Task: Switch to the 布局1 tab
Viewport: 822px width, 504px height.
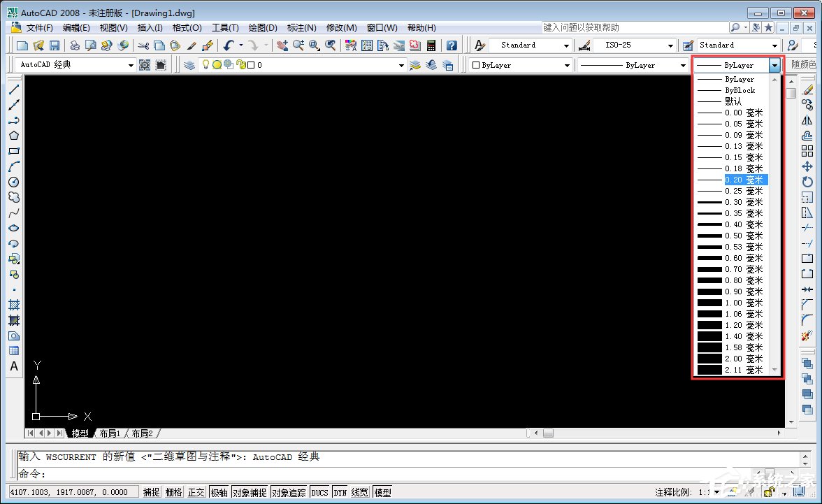Action: pos(109,433)
